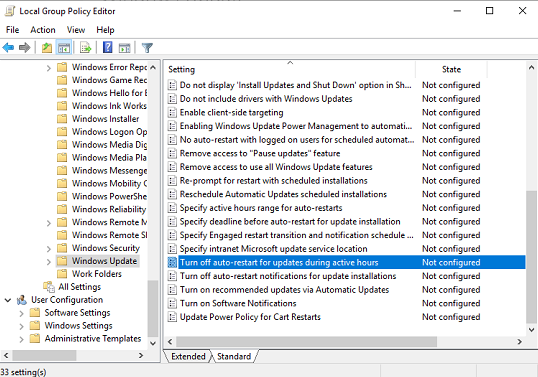Click folder icon of Work Folders
This screenshot has width=538, height=377.
pyautogui.click(x=62, y=274)
